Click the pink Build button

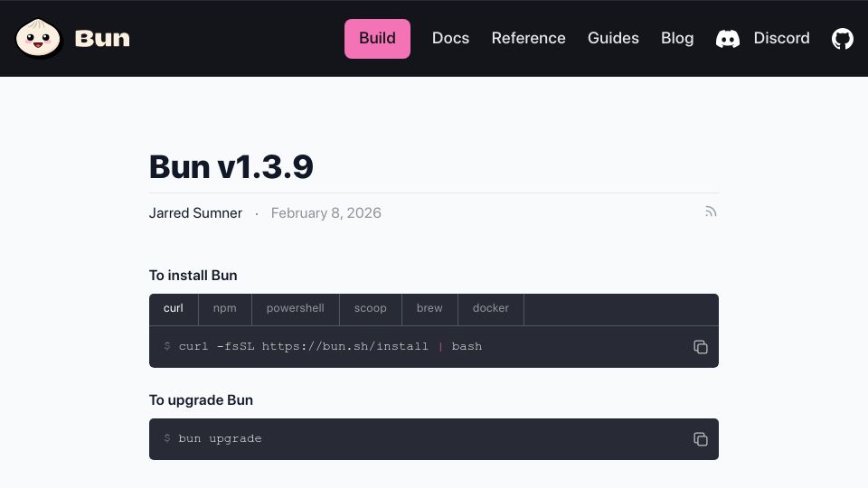(x=377, y=39)
